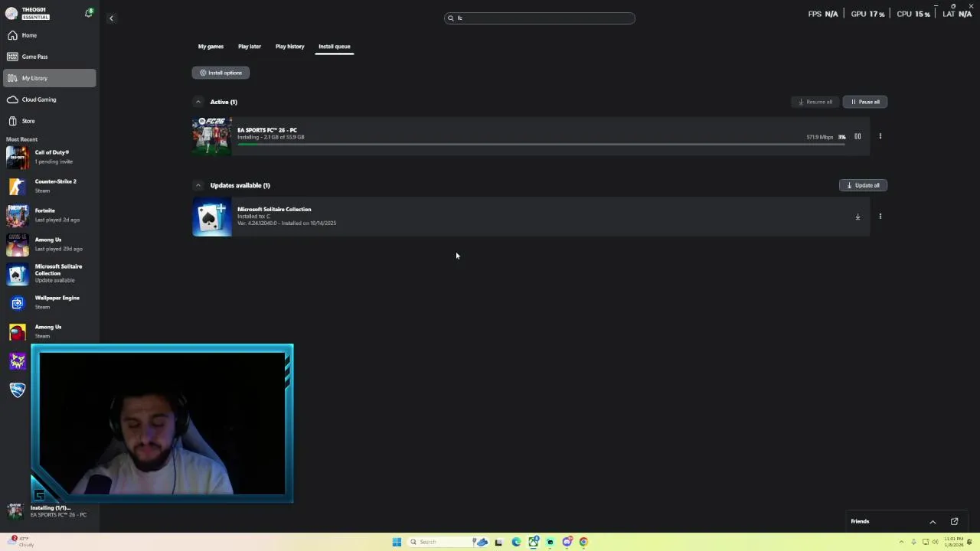Viewport: 980px width, 551px height.
Task: Open Microsoft Solitaire Collection in sidebar
Action: [50, 273]
